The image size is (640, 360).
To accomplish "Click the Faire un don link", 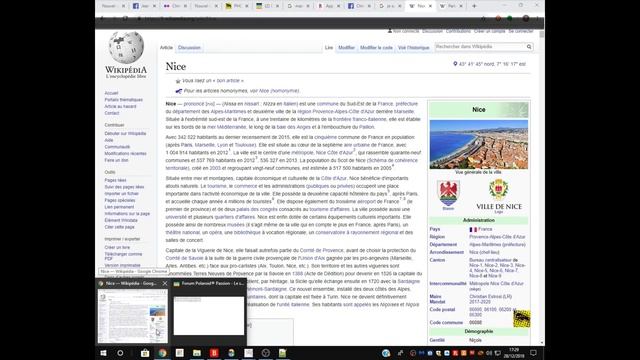I will point(116,160).
